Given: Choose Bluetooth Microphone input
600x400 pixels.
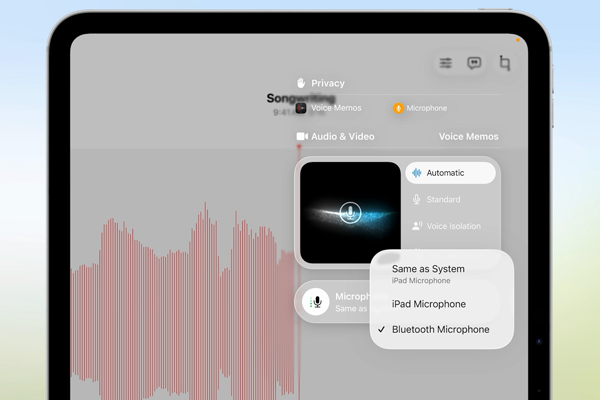Looking at the screenshot, I should 442,330.
